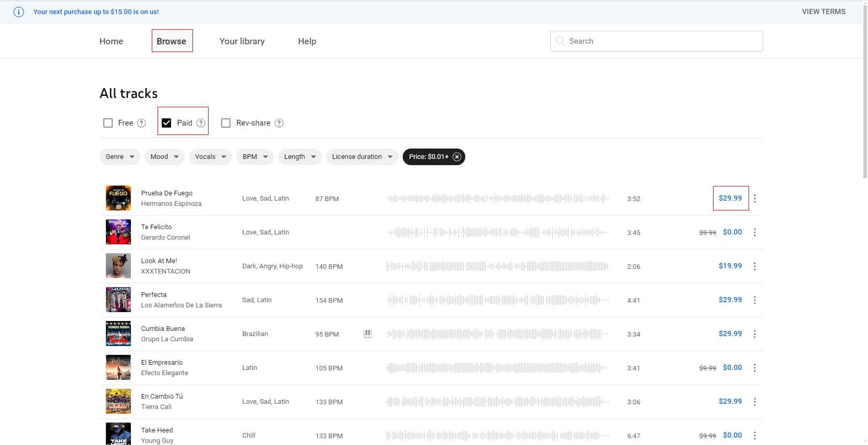Uncheck the Paid tracks checkbox
868x445 pixels.
coord(166,123)
